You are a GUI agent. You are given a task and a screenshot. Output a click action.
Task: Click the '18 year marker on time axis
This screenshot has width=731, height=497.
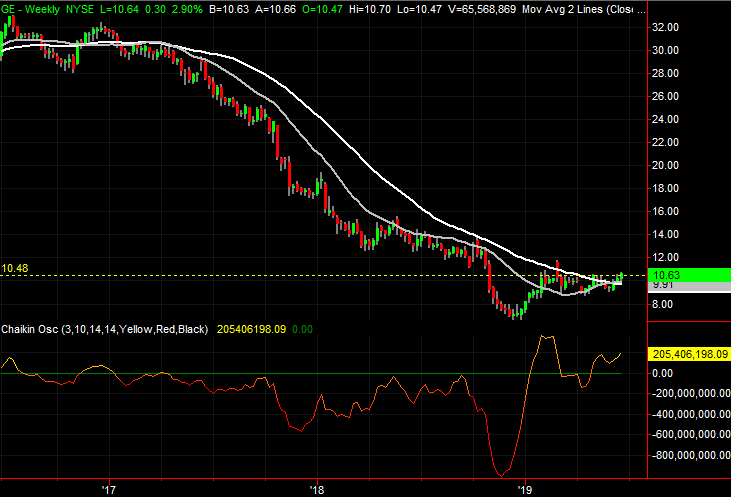click(317, 490)
